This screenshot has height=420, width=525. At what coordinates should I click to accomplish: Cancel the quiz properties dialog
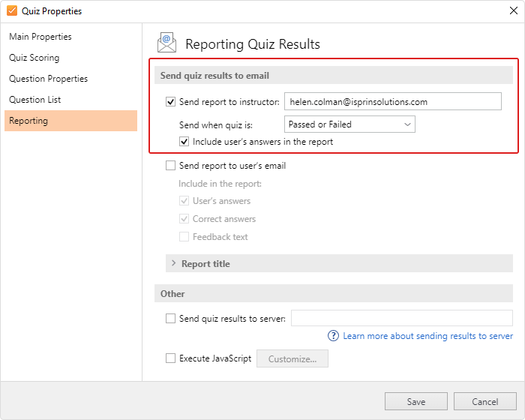point(484,401)
